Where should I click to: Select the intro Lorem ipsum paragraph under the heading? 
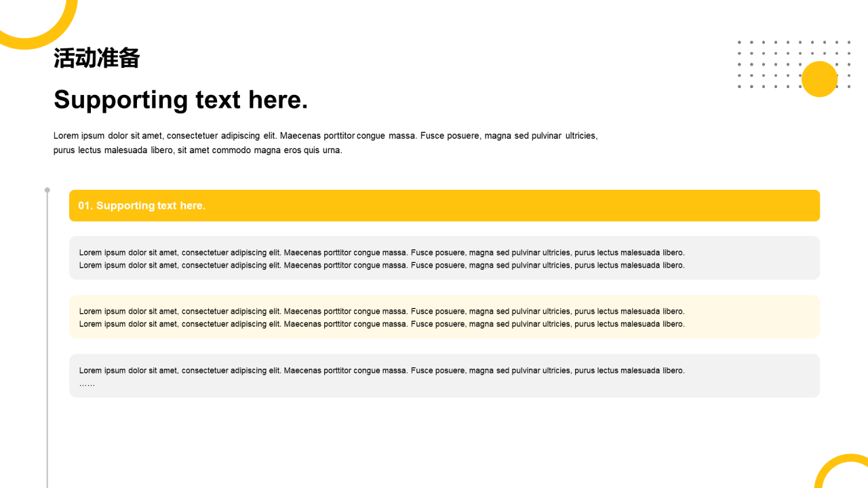click(x=325, y=143)
